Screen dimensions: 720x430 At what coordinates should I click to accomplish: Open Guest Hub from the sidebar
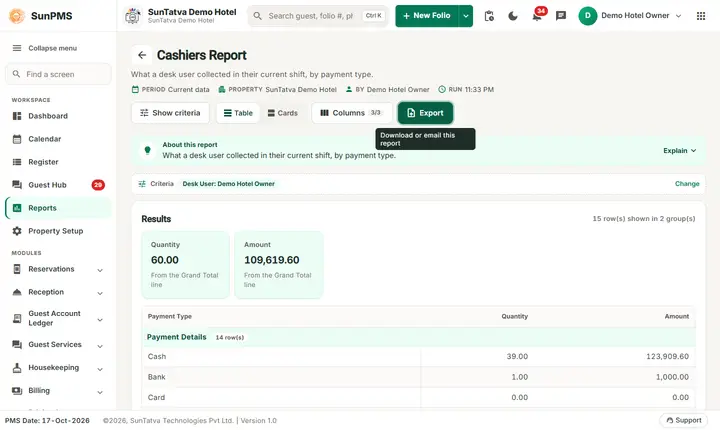click(58, 185)
